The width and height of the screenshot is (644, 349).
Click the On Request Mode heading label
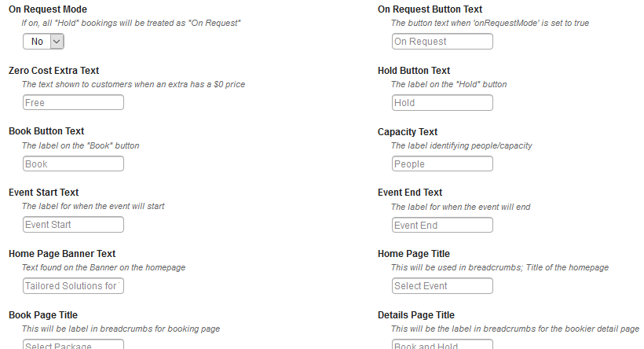pyautogui.click(x=48, y=9)
